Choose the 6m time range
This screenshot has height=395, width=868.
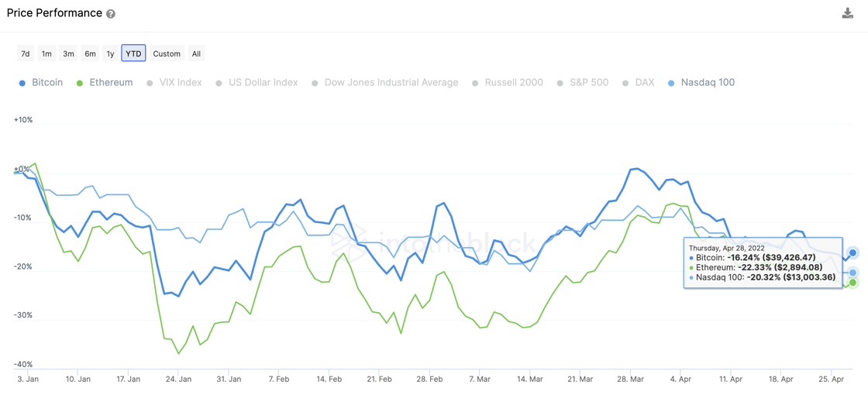tap(90, 53)
